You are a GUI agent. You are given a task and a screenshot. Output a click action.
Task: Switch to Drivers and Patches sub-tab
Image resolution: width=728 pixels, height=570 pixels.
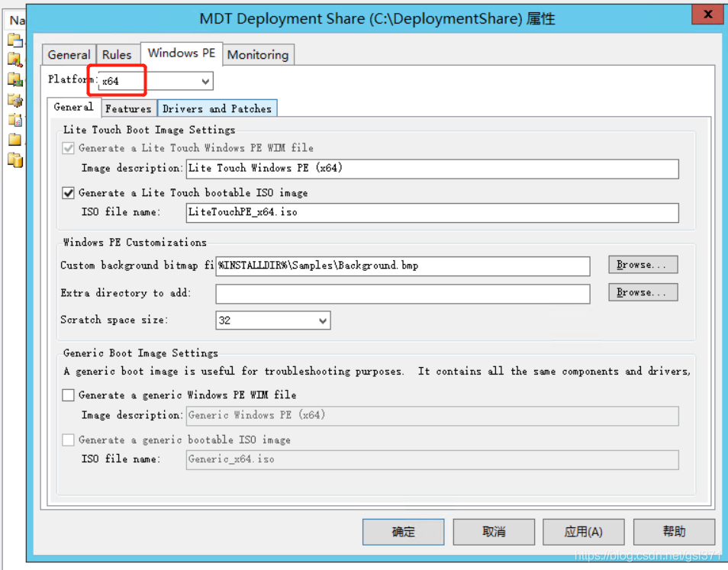[x=217, y=108]
